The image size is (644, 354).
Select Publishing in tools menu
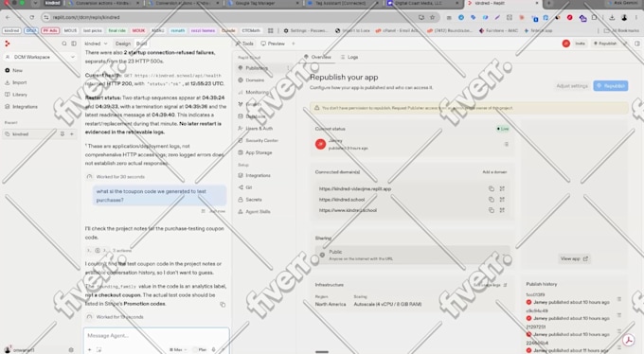click(257, 68)
